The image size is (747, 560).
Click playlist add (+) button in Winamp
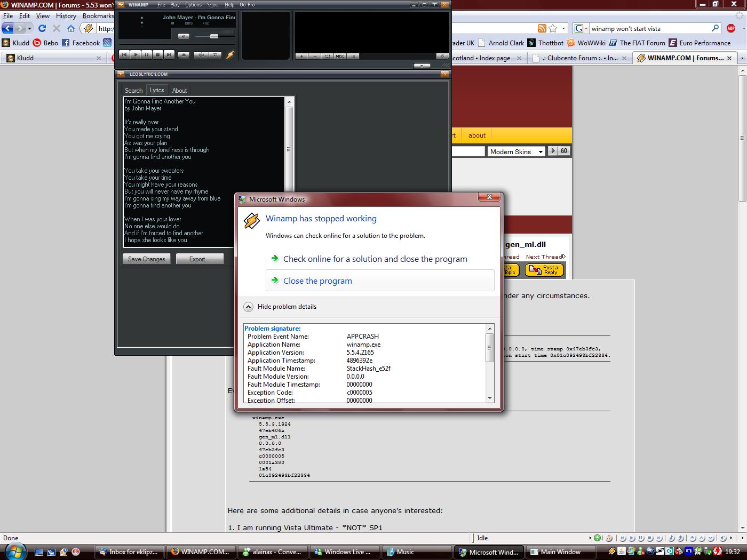(x=301, y=56)
